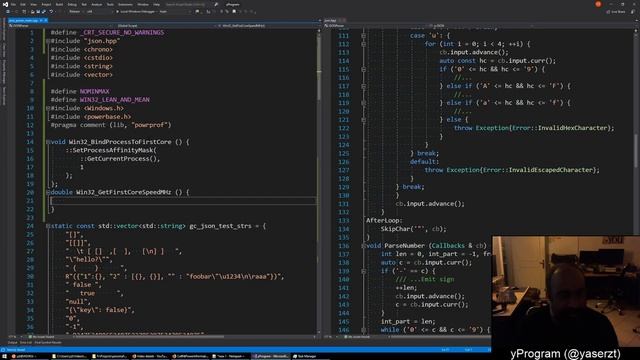Open the Tools menu

click(x=110, y=4)
